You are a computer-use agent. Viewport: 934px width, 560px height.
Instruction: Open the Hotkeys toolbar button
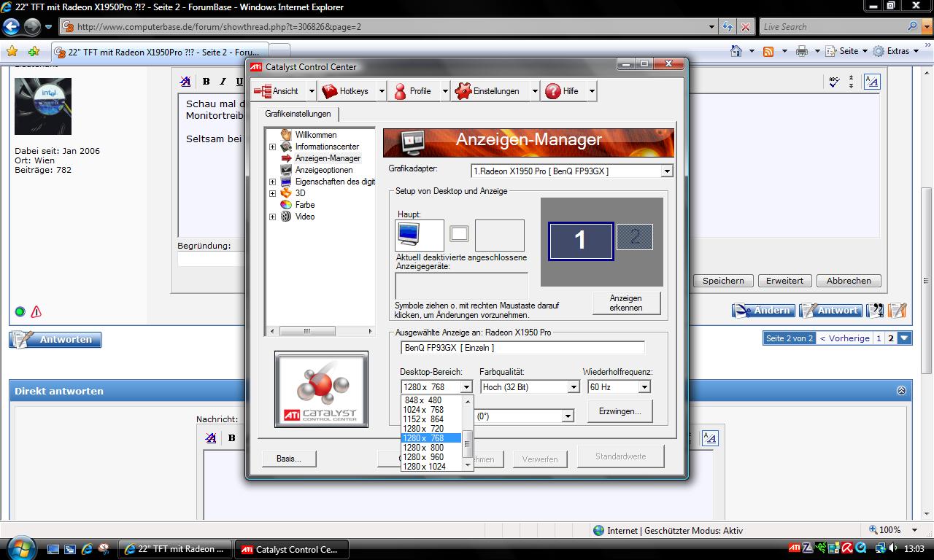pyautogui.click(x=347, y=91)
